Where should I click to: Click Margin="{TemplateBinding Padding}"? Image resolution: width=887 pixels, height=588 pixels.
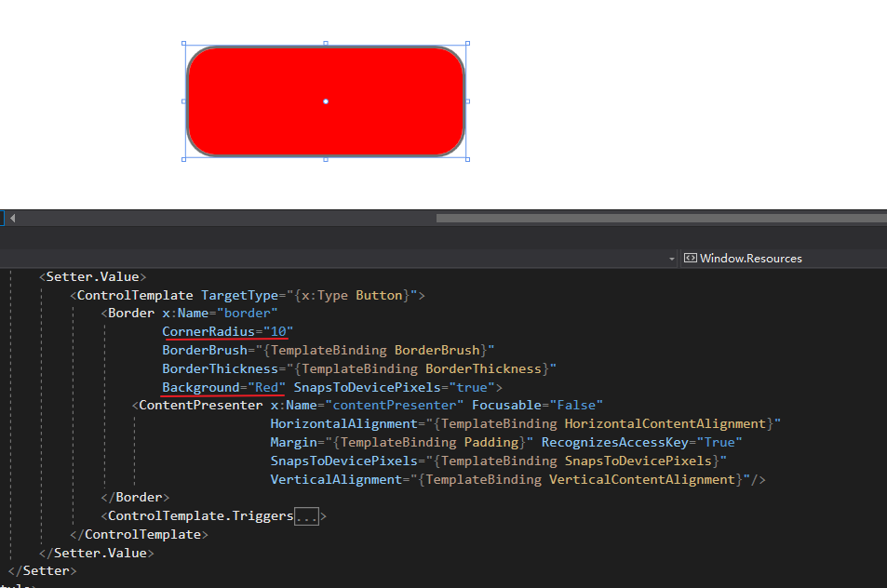(x=402, y=442)
